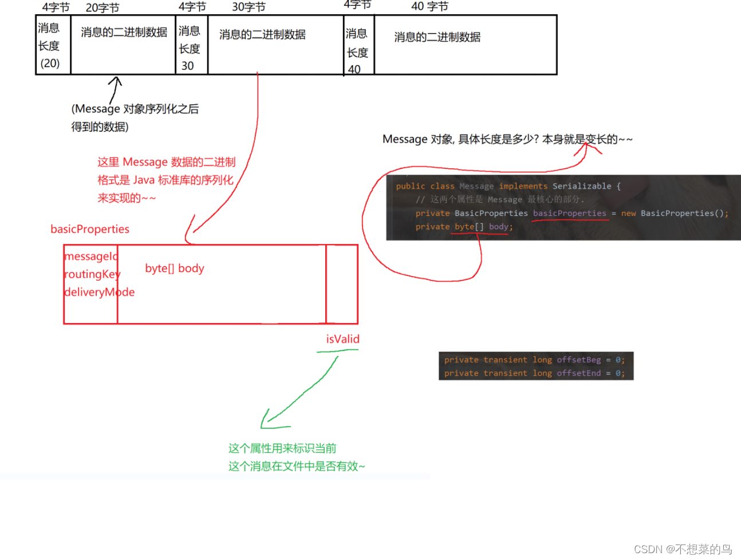
Task: Click the "得到的数据)" text line
Action: coord(100,127)
